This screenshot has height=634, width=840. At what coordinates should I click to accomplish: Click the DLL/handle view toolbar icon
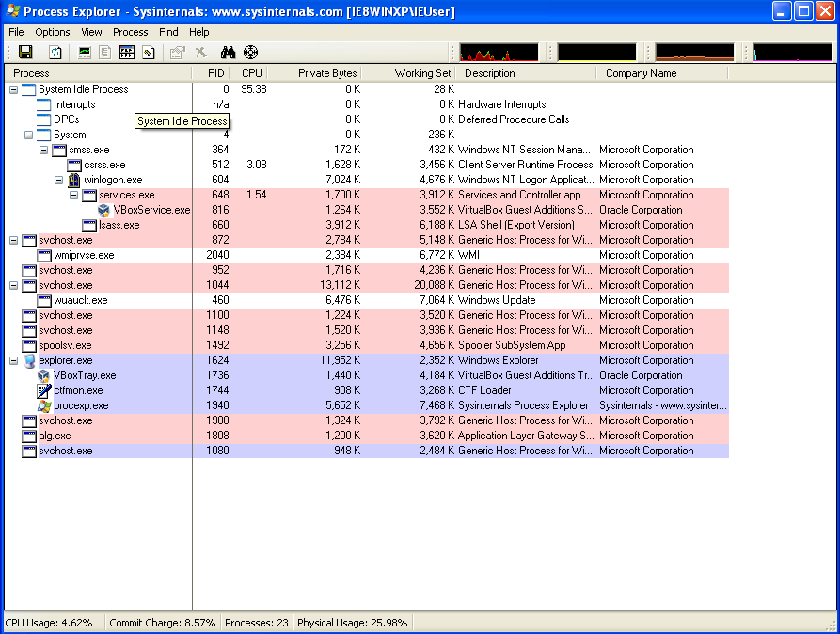[149, 52]
